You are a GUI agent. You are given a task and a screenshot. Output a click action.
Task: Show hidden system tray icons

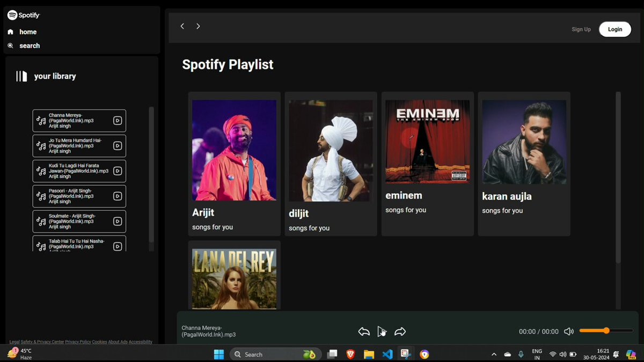pyautogui.click(x=494, y=354)
